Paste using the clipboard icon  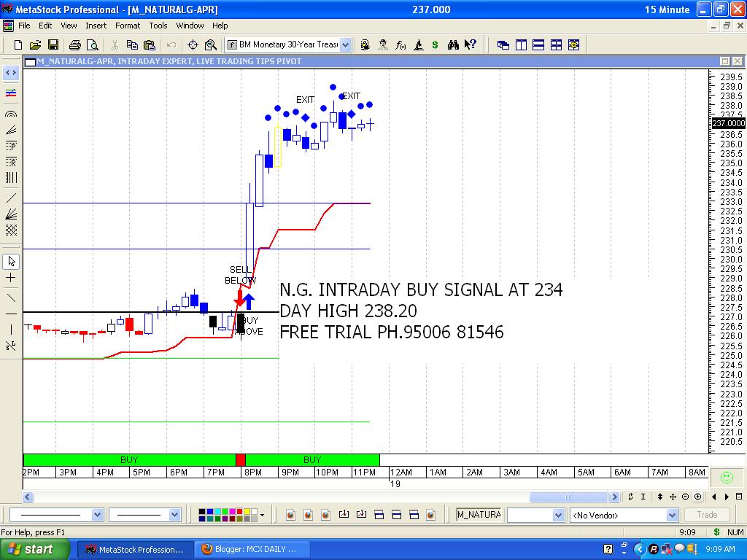(x=149, y=44)
